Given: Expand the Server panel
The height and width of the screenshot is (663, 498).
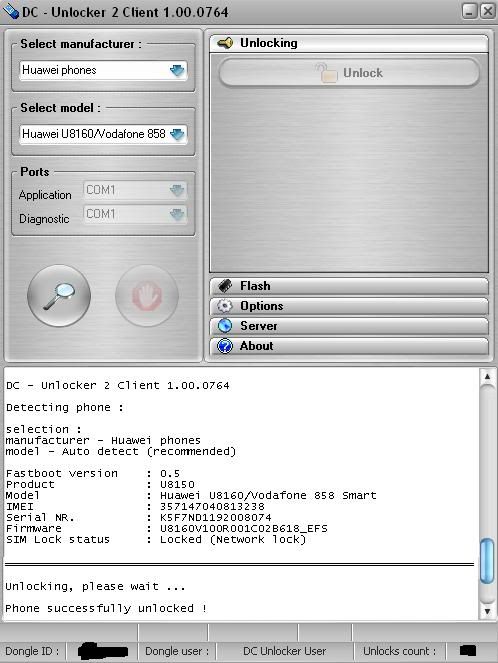Looking at the screenshot, I should (349, 326).
